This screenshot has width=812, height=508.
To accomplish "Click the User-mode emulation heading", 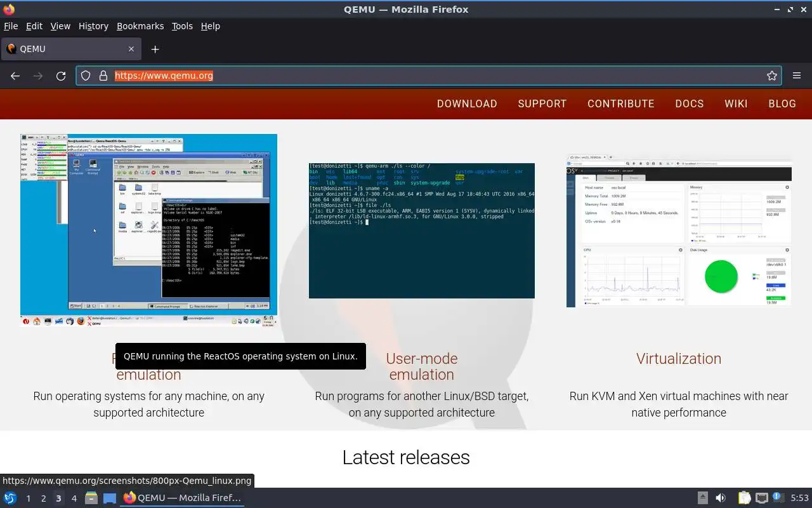I will pyautogui.click(x=422, y=366).
